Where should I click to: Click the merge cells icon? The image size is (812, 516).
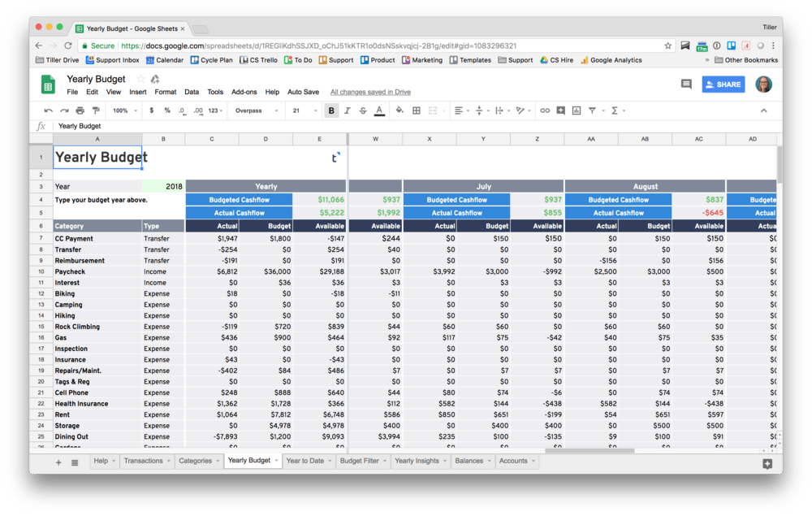pos(433,111)
